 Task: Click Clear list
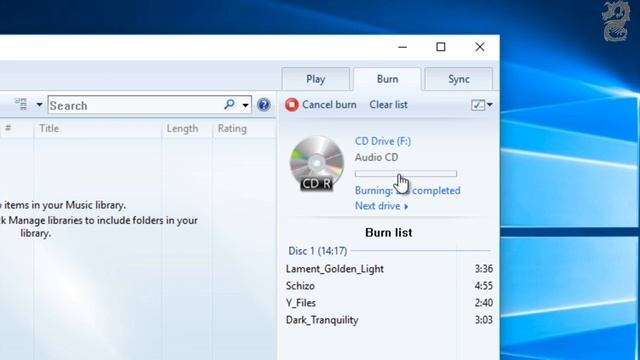click(x=389, y=105)
